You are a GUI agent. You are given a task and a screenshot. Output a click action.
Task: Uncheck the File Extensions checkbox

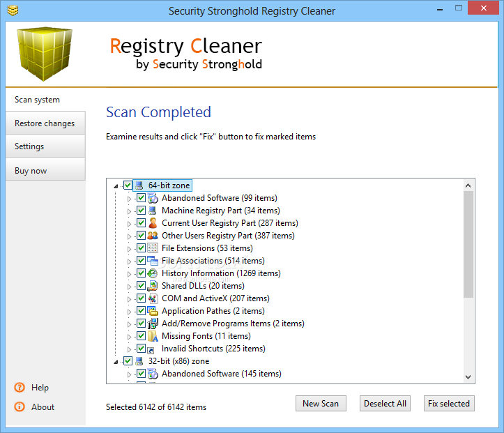[141, 248]
